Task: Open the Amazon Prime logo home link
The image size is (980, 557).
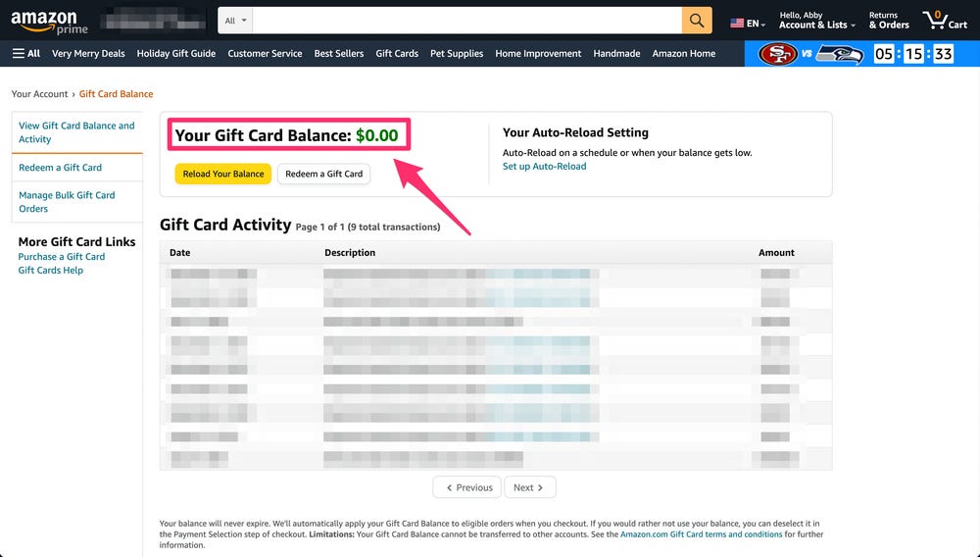Action: 49,22
